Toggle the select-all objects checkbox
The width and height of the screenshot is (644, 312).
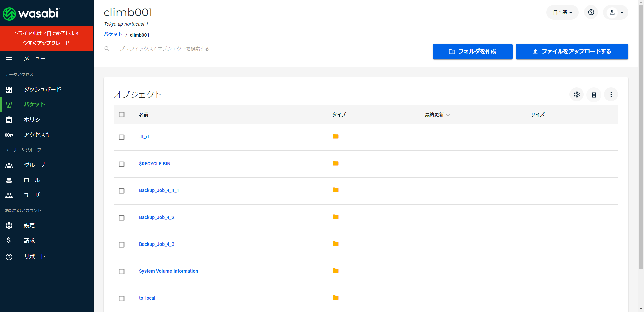(x=122, y=115)
